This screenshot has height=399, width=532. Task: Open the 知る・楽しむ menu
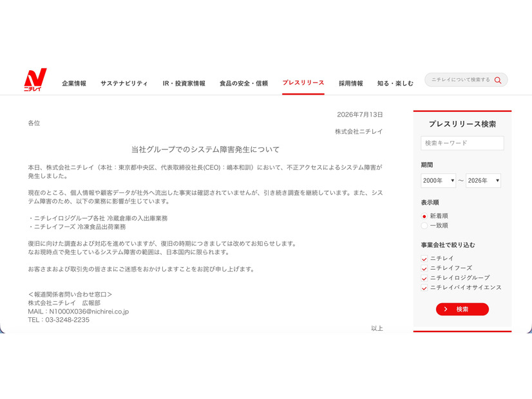coord(395,84)
